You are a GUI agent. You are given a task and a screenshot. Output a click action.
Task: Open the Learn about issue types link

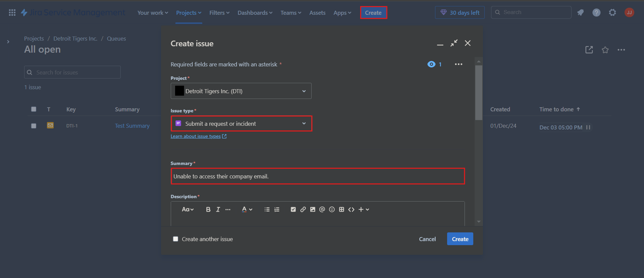click(x=199, y=136)
